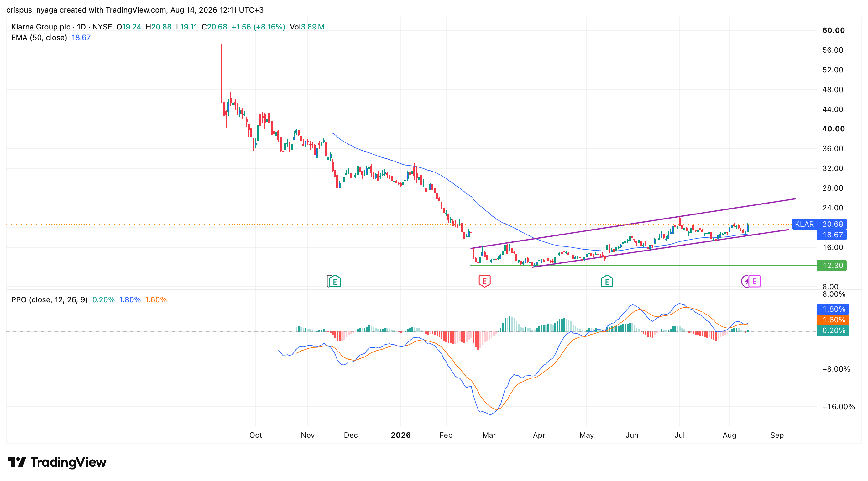Click the crispus_nyaga attribution header text
This screenshot has width=868, height=481.
(x=135, y=10)
